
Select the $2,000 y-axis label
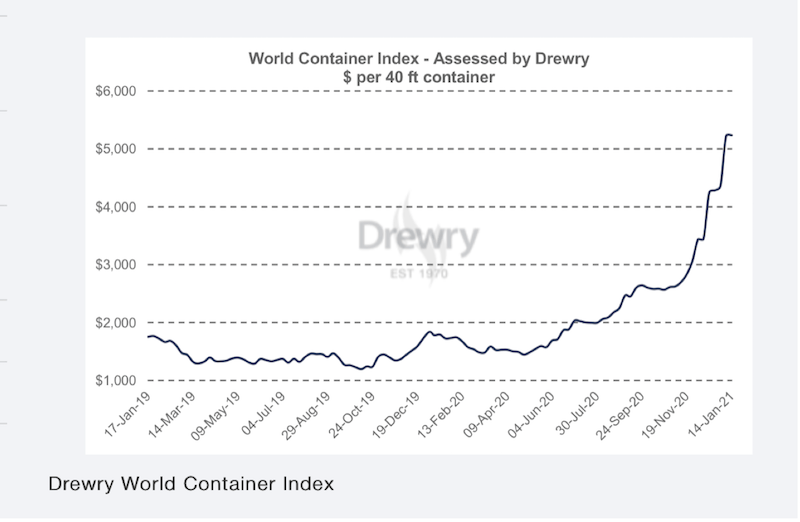coord(117,323)
